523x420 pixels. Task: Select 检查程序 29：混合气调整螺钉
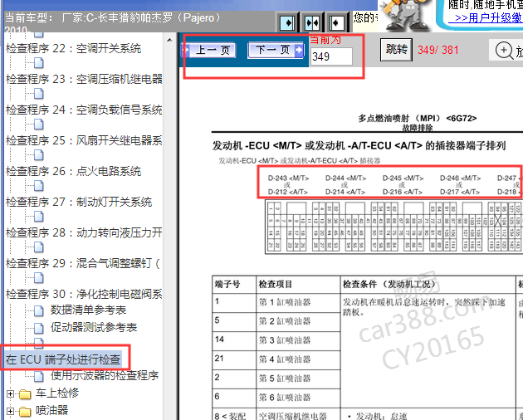coord(83,263)
